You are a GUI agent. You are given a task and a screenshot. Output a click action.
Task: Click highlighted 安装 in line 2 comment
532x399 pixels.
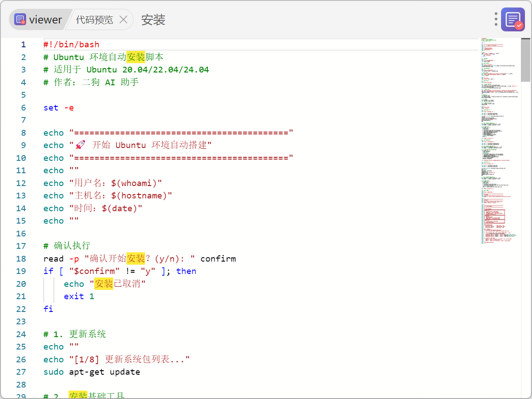pos(136,57)
